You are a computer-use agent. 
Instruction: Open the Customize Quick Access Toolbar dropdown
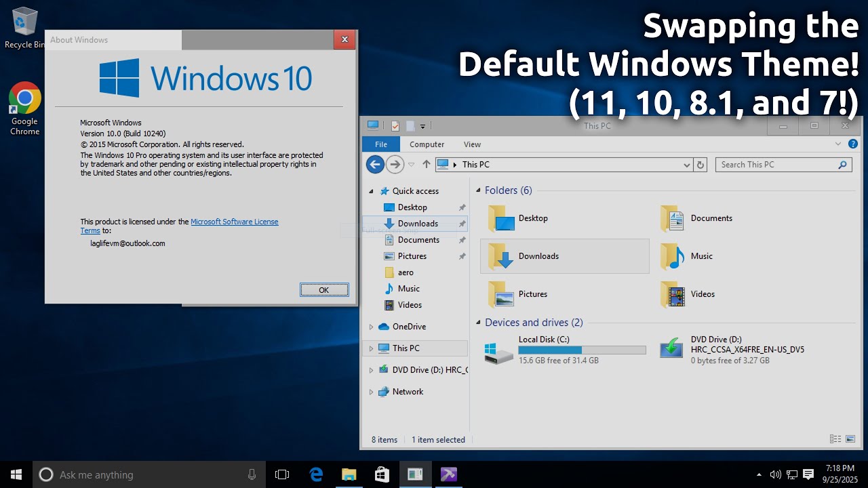(422, 126)
